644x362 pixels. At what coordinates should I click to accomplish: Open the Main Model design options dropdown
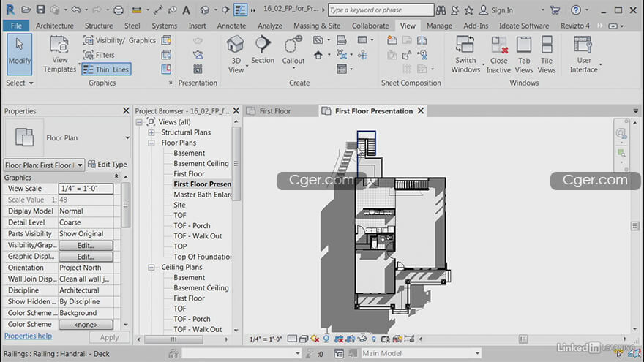[x=421, y=353]
